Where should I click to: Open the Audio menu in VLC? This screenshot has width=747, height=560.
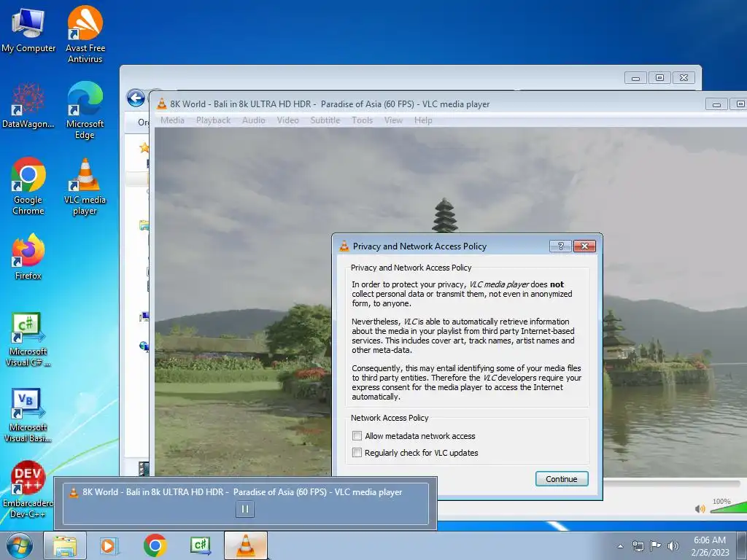(253, 120)
